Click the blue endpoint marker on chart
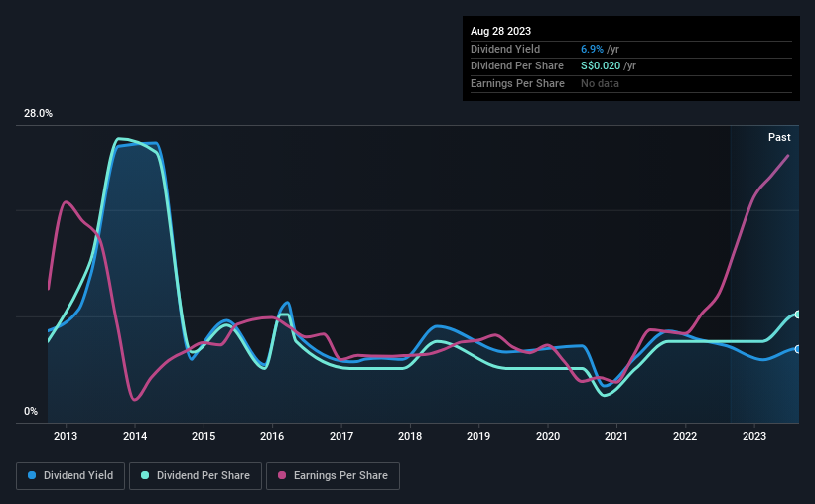 (797, 349)
